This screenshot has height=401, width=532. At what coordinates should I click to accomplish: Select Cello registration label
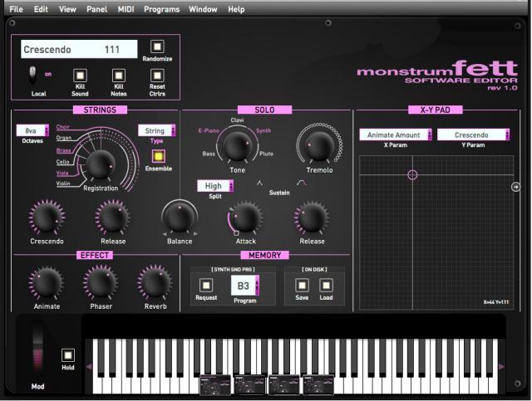point(63,162)
